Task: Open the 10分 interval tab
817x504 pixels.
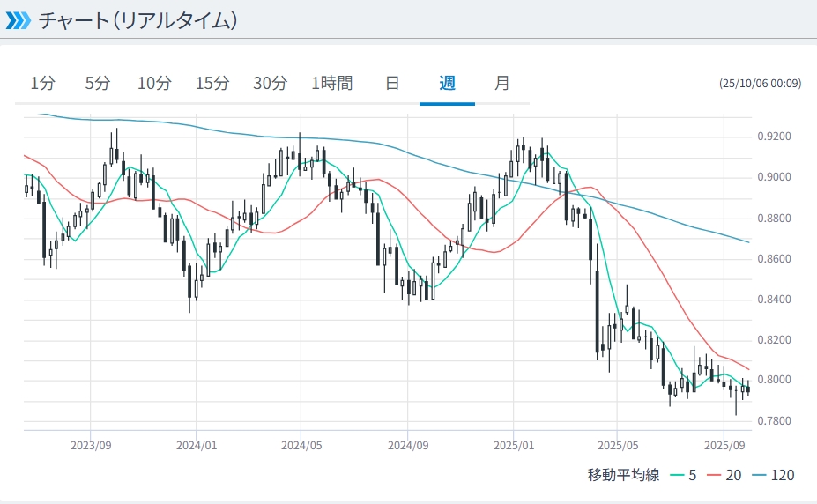Action: point(154,84)
